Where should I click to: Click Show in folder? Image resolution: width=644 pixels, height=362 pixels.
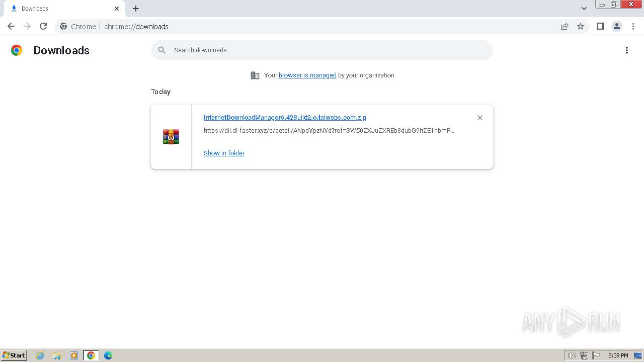pos(224,153)
